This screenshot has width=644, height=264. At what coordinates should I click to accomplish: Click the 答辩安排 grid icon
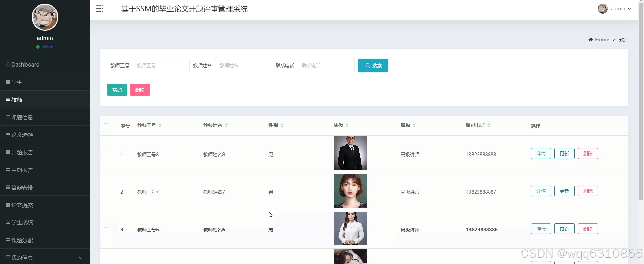click(x=8, y=187)
